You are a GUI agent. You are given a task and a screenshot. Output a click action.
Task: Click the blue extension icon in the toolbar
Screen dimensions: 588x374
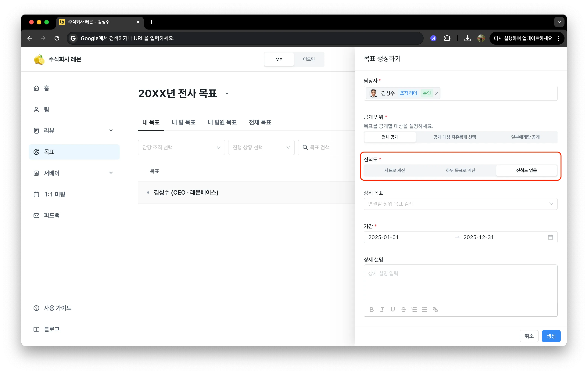tap(433, 38)
